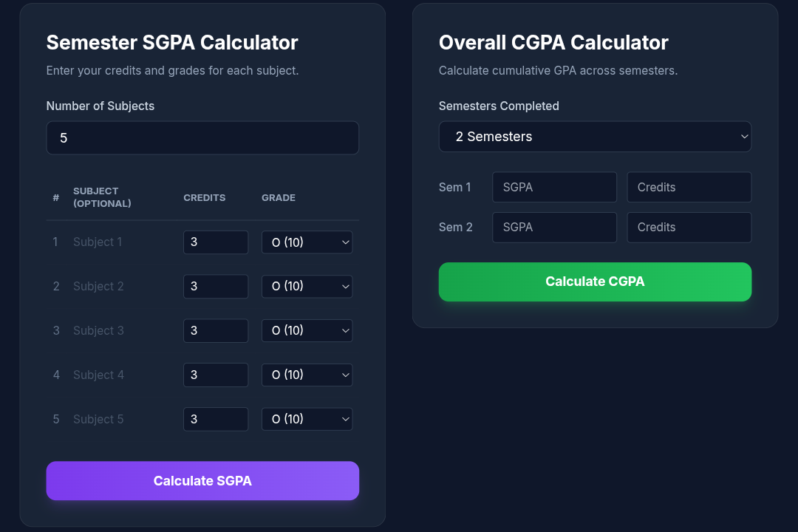798x532 pixels.
Task: Select the Sem 2 Credits field
Action: tap(689, 228)
